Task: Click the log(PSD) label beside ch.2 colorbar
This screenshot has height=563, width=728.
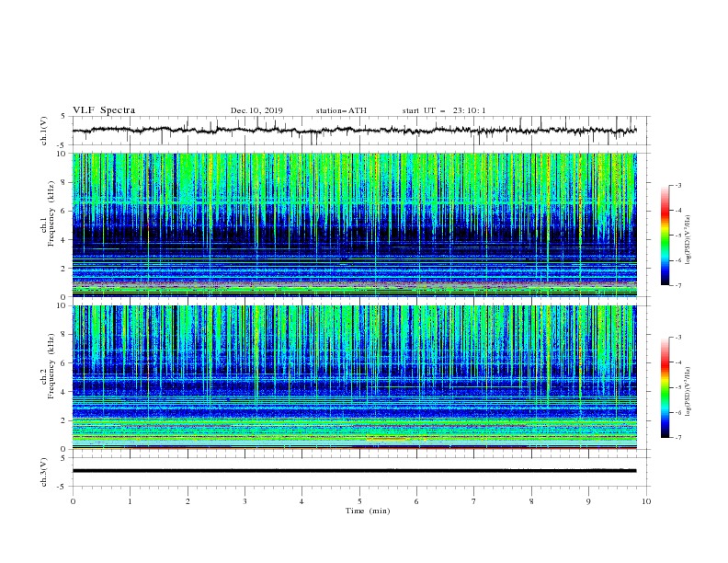Action: click(688, 392)
